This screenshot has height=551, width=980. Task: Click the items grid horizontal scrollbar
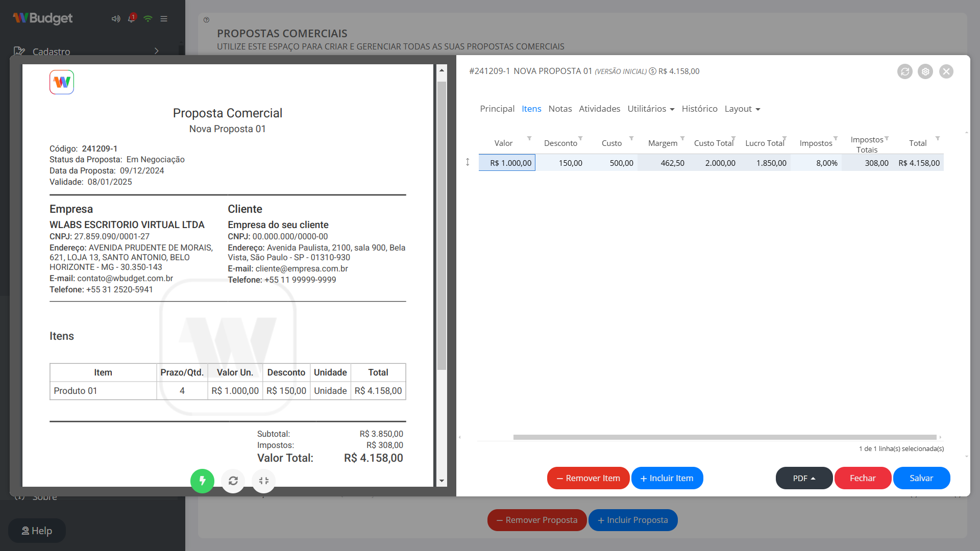pyautogui.click(x=725, y=437)
